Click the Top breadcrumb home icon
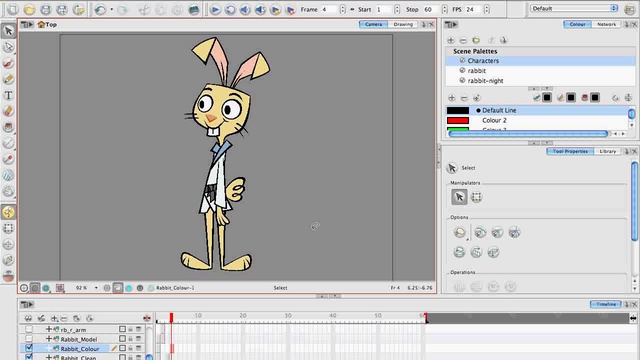This screenshot has height=360, width=640. point(41,24)
